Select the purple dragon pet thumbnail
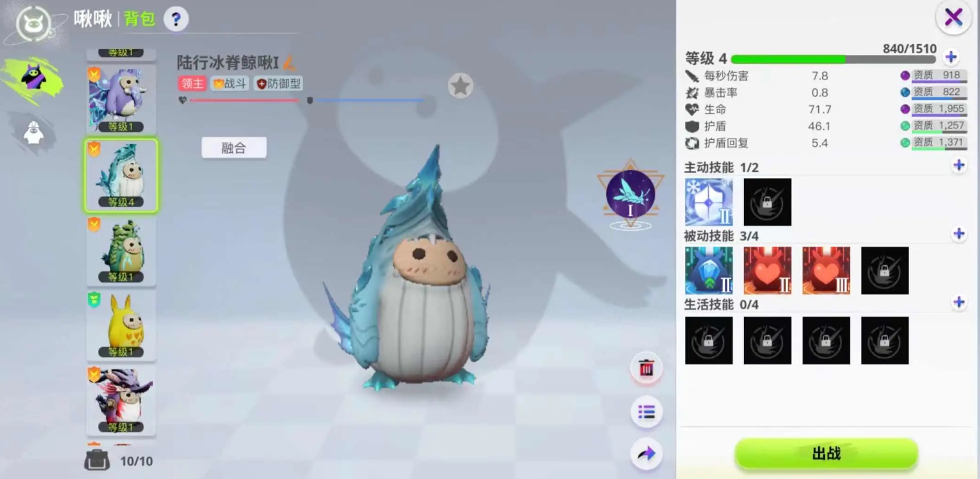This screenshot has height=479, width=980. click(x=121, y=401)
